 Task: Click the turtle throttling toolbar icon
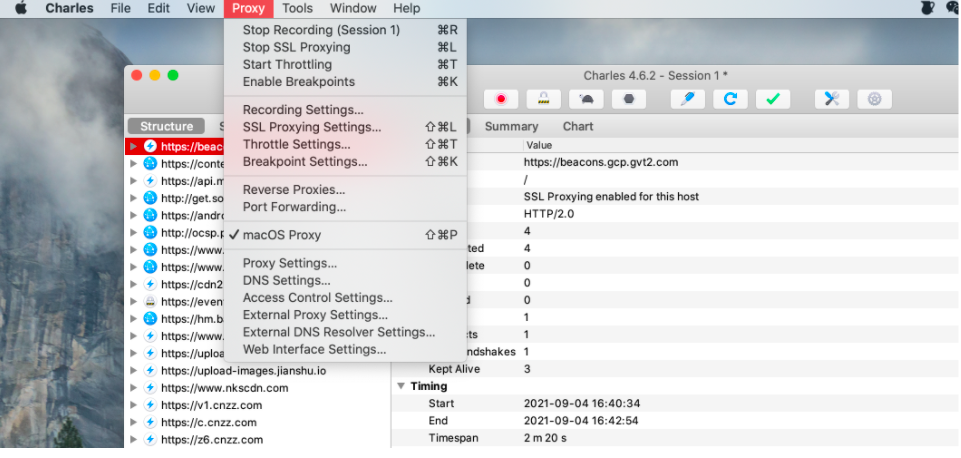click(586, 99)
